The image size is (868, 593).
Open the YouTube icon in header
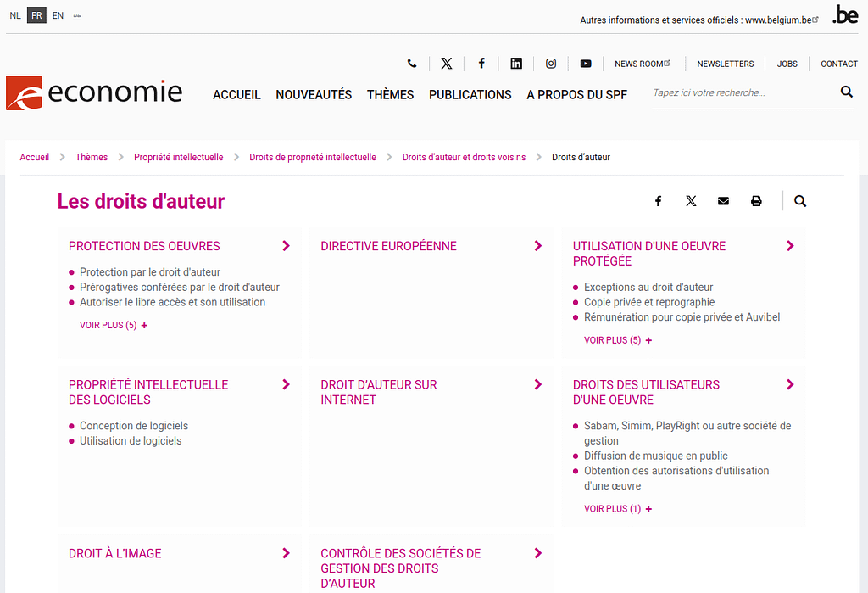(586, 64)
